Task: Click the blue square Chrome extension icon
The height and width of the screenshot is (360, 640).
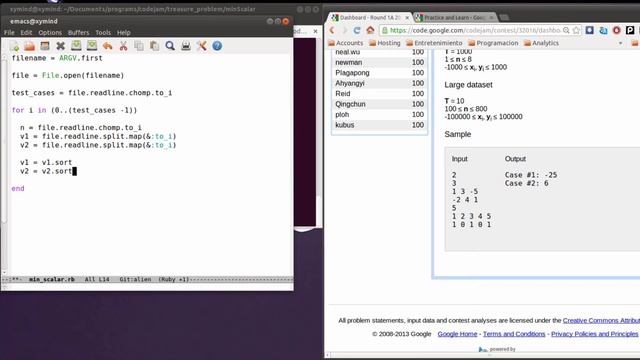Action: [x=589, y=30]
